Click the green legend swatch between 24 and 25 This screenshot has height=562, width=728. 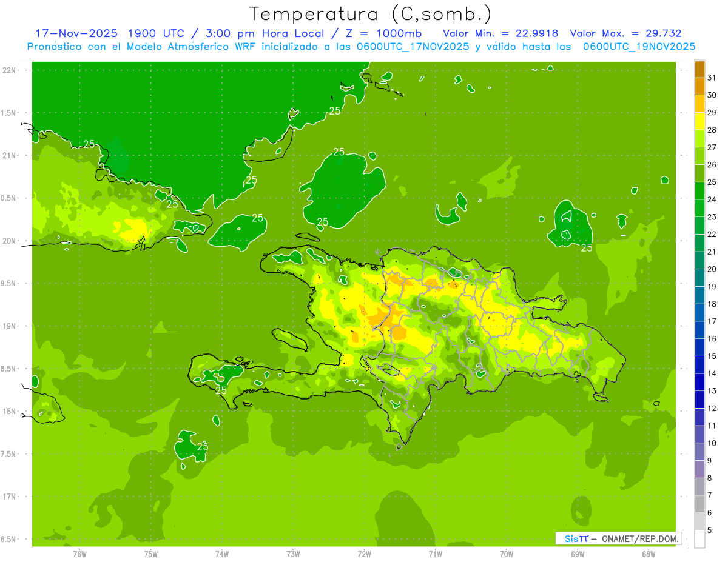pos(699,191)
